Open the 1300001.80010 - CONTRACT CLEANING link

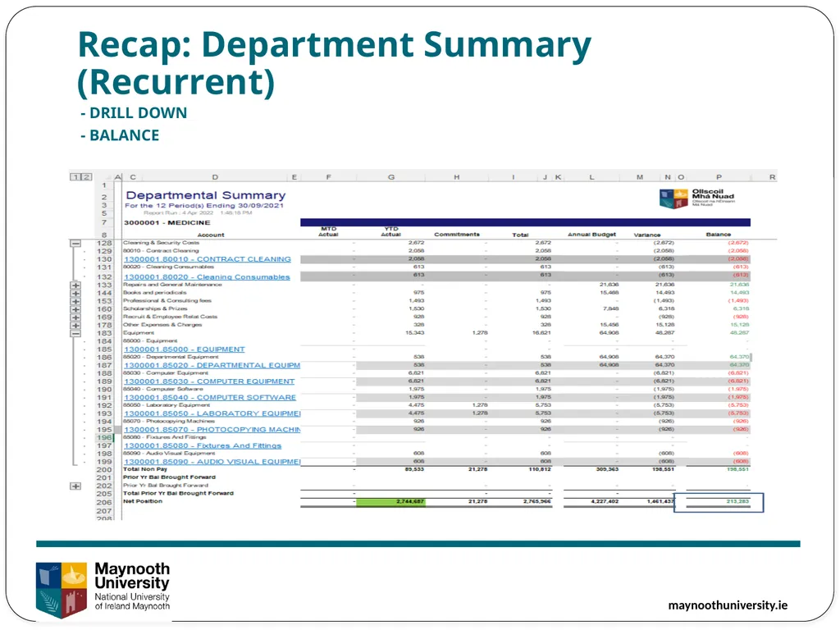[208, 259]
